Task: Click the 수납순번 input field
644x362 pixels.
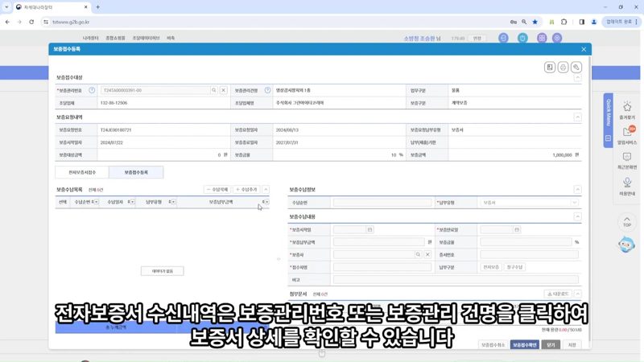Action: click(x=382, y=203)
